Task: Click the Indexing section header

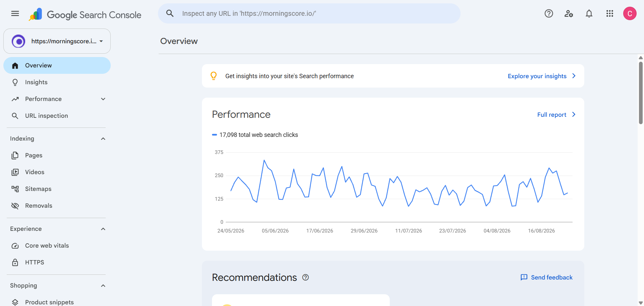Action: point(22,139)
